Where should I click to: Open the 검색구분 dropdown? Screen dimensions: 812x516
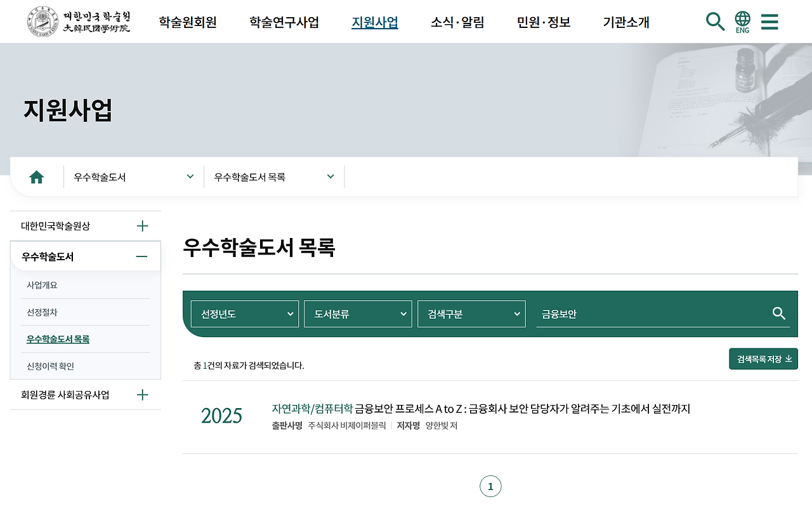coord(471,313)
